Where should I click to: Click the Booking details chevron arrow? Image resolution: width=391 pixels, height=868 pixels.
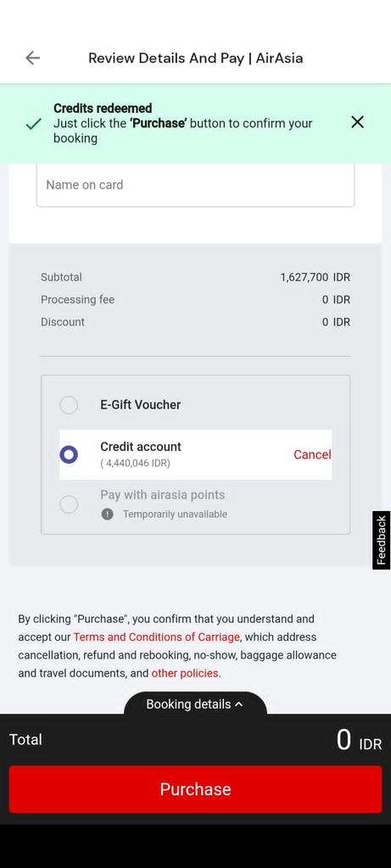238,704
